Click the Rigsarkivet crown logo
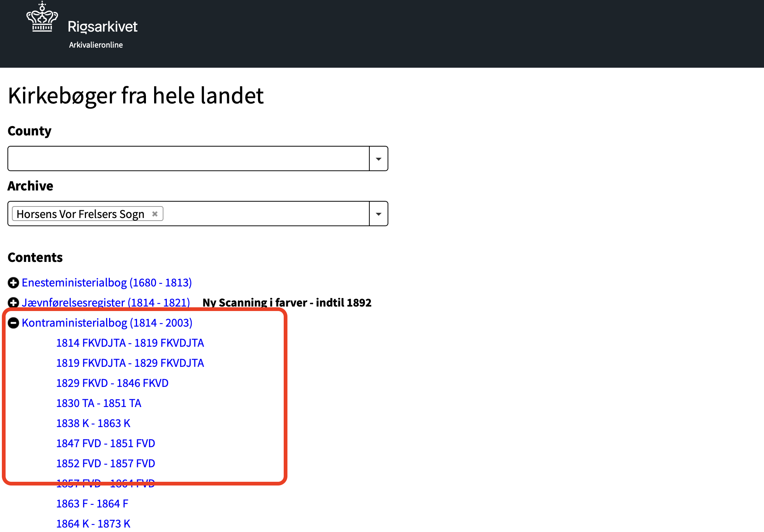This screenshot has height=532, width=764. pos(42,17)
